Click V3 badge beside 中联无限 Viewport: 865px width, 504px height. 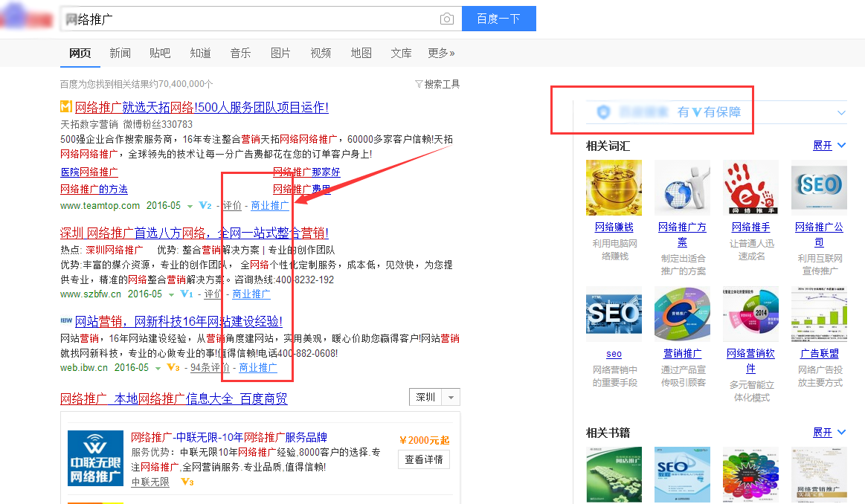click(187, 482)
